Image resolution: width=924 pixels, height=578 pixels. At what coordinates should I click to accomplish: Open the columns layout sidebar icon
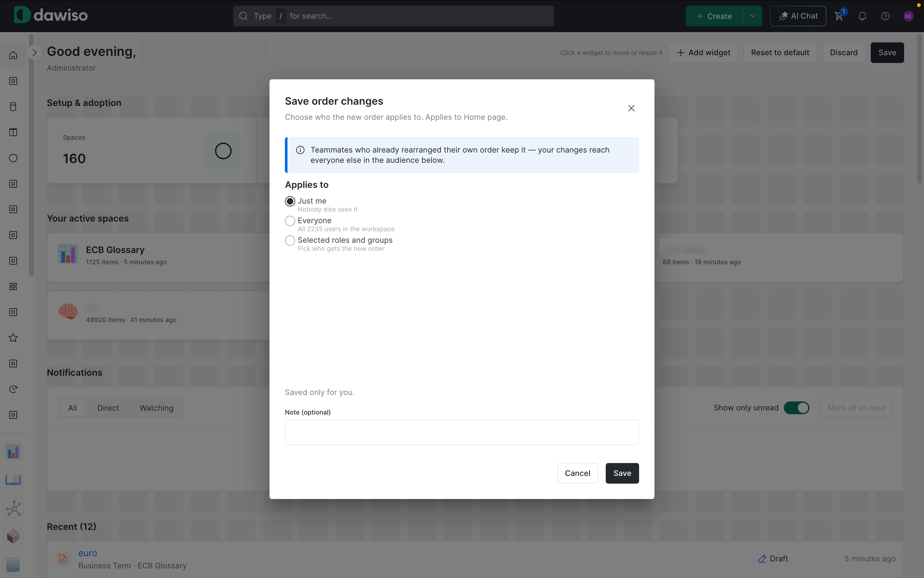click(13, 132)
